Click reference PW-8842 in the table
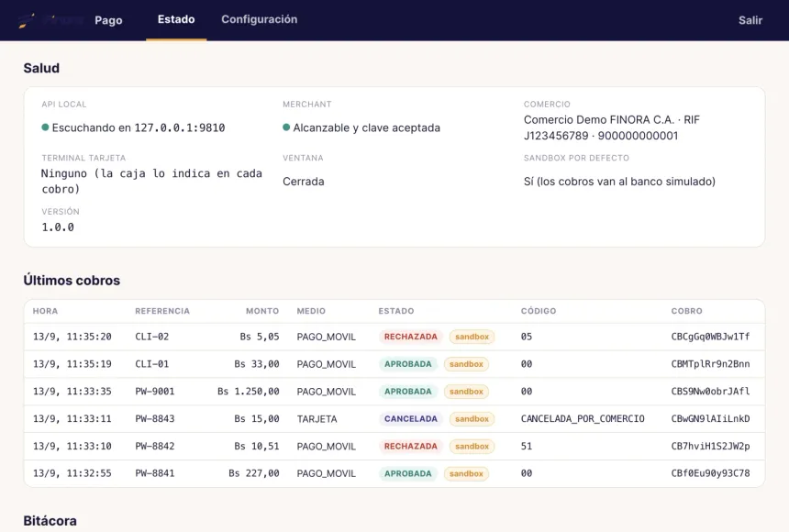The height and width of the screenshot is (532, 789). point(155,446)
